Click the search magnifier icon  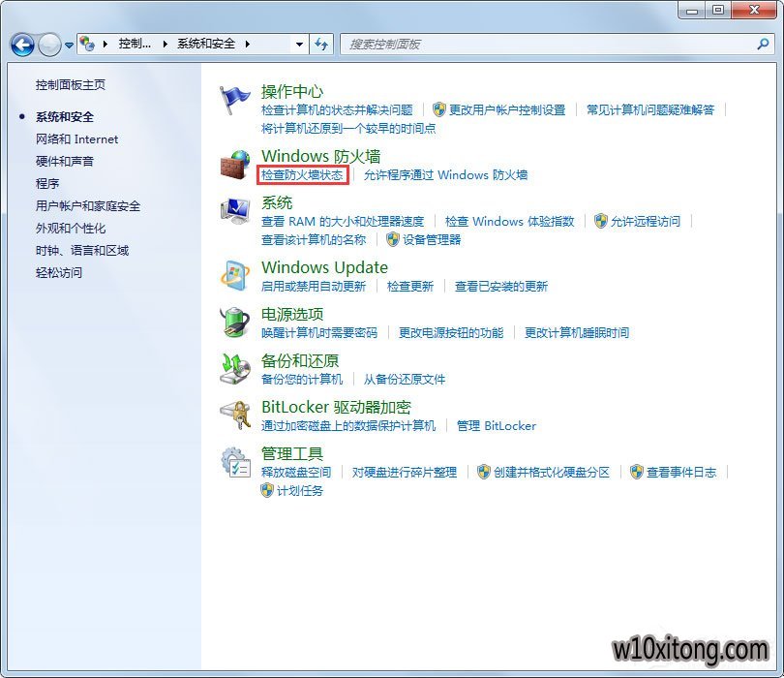(x=763, y=44)
